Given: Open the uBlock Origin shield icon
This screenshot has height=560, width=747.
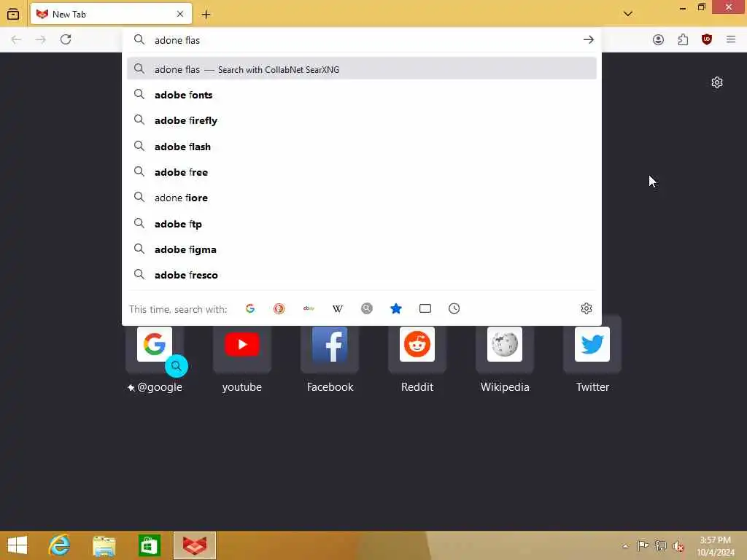Looking at the screenshot, I should (707, 39).
